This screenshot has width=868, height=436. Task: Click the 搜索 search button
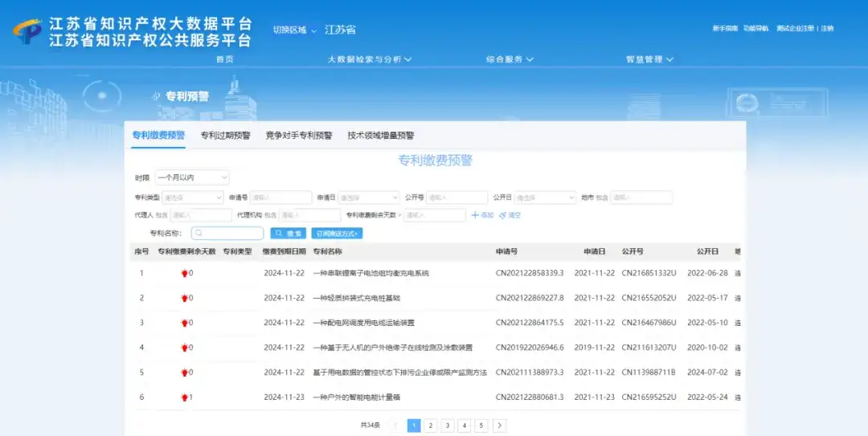coord(289,234)
